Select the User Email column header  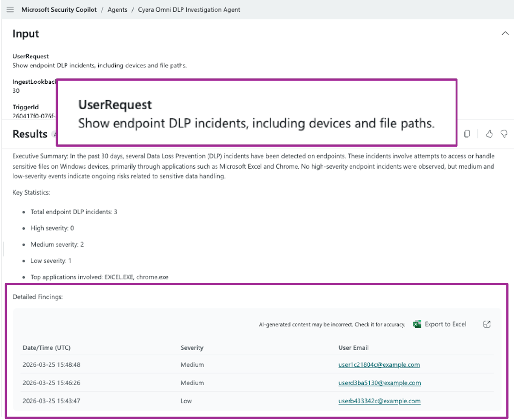[x=353, y=348]
